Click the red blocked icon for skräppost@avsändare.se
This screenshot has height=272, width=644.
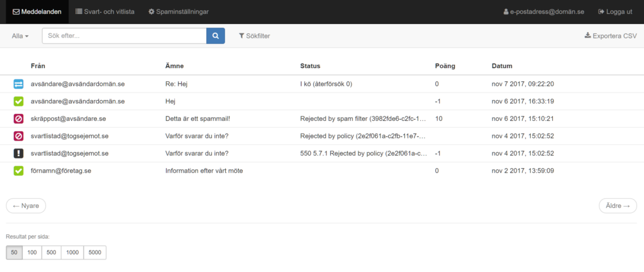(18, 119)
